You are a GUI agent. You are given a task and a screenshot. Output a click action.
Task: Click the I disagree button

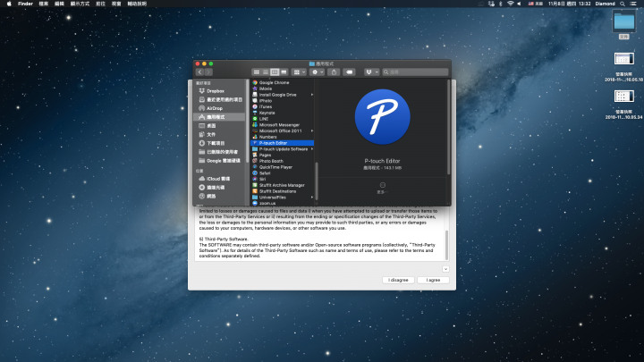398,280
